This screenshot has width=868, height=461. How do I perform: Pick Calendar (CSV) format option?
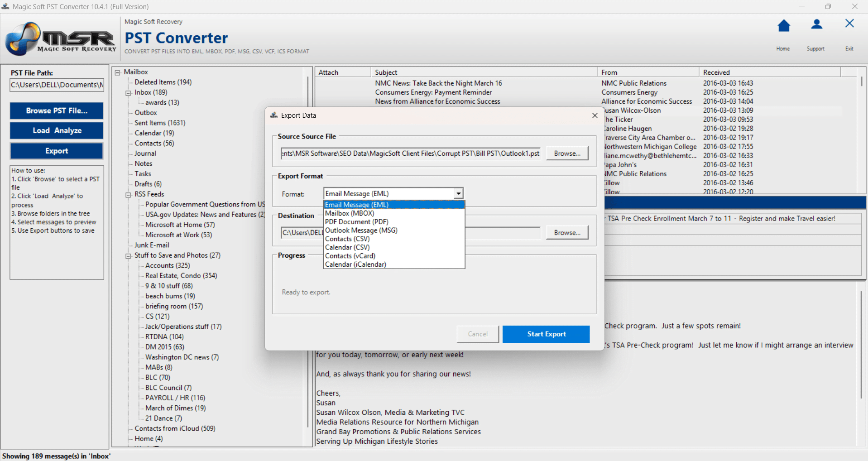point(394,248)
